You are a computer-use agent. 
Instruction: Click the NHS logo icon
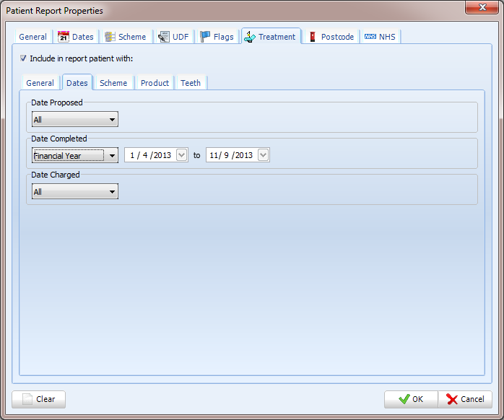click(370, 37)
